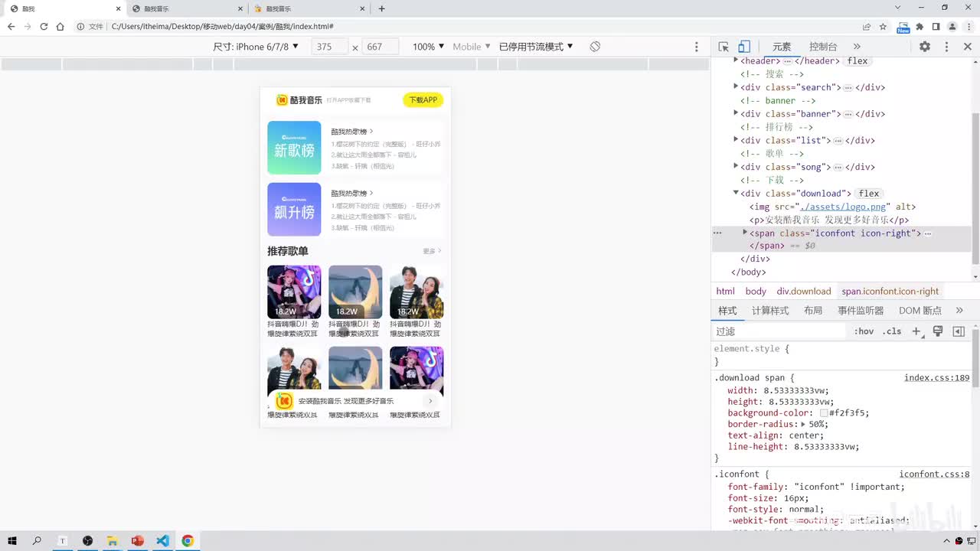Switch to the 布局 tab
Image resolution: width=980 pixels, height=551 pixels.
[813, 311]
